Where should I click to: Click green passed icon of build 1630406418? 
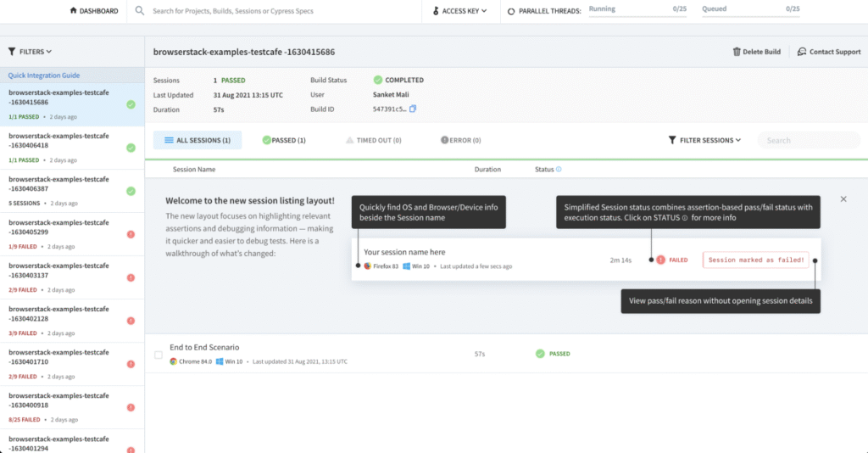coord(131,148)
